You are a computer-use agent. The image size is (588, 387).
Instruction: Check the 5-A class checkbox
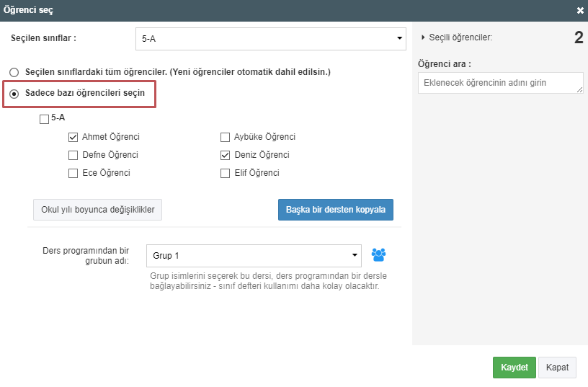(x=45, y=118)
